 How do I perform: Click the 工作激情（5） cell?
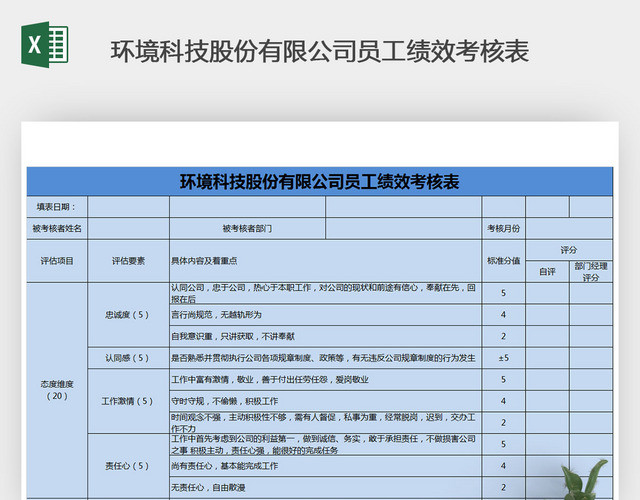click(x=129, y=401)
